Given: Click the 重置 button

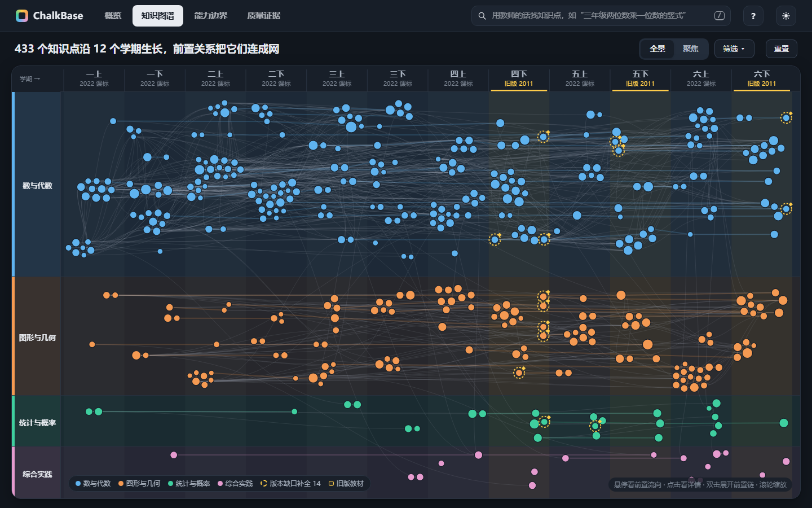Looking at the screenshot, I should tap(782, 49).
